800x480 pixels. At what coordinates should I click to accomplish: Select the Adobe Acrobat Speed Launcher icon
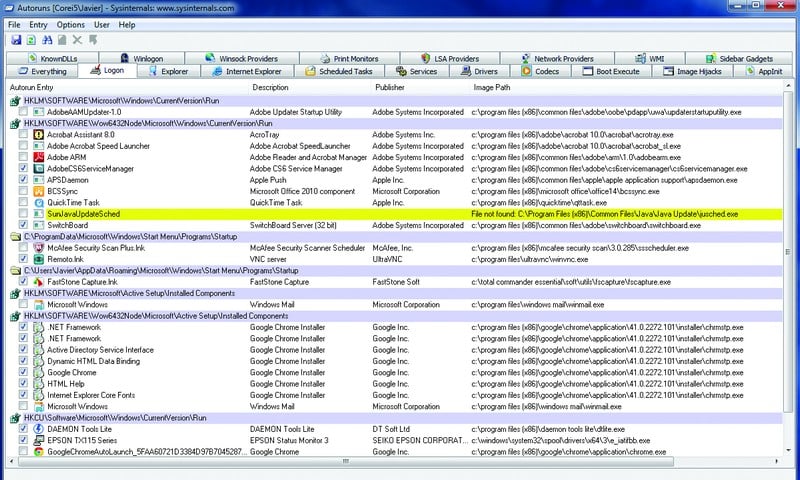pos(38,146)
